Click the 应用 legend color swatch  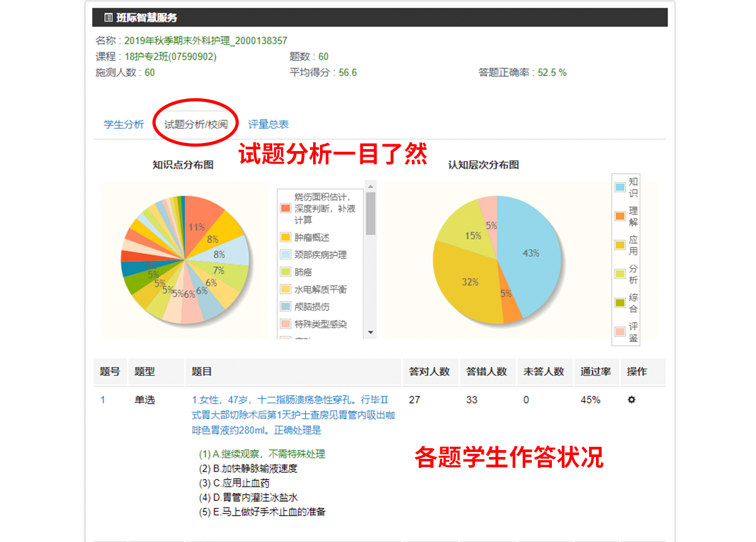pyautogui.click(x=620, y=245)
